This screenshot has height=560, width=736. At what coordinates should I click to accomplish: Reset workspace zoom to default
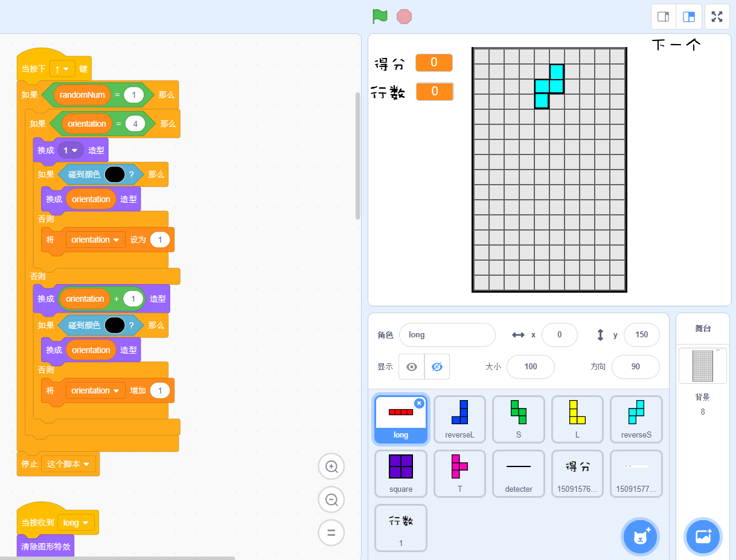[331, 533]
